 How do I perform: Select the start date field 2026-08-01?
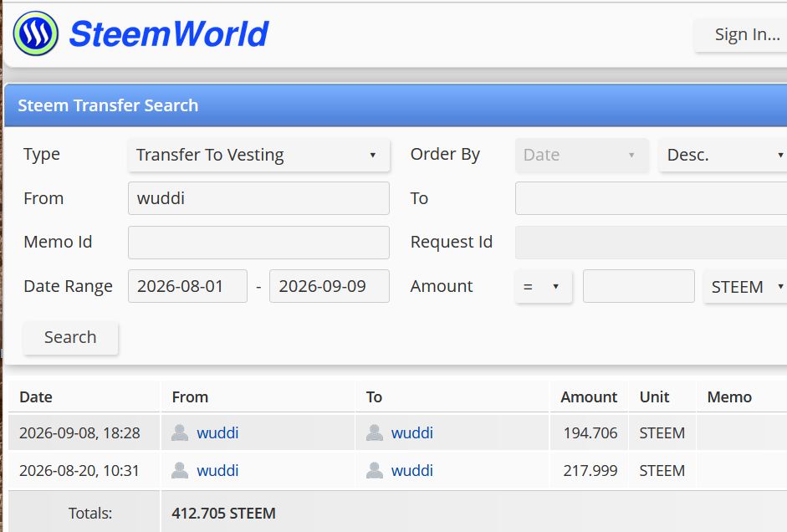187,286
